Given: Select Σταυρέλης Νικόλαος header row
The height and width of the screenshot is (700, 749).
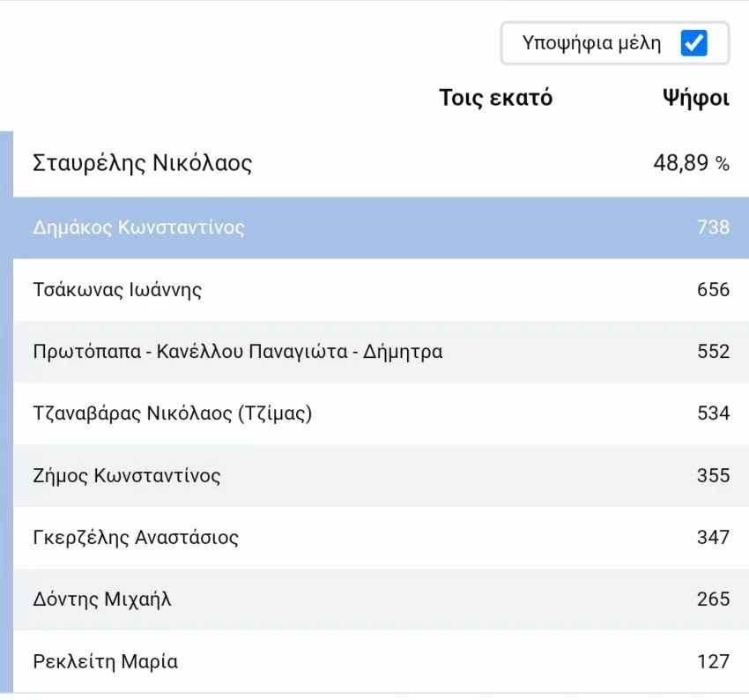Looking at the screenshot, I should point(381,163).
